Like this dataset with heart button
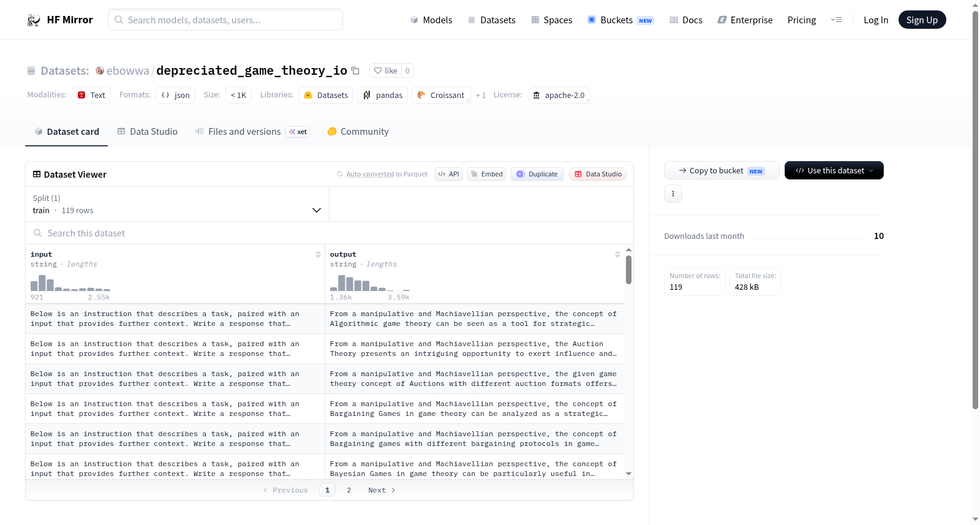The image size is (980, 525). (x=386, y=70)
